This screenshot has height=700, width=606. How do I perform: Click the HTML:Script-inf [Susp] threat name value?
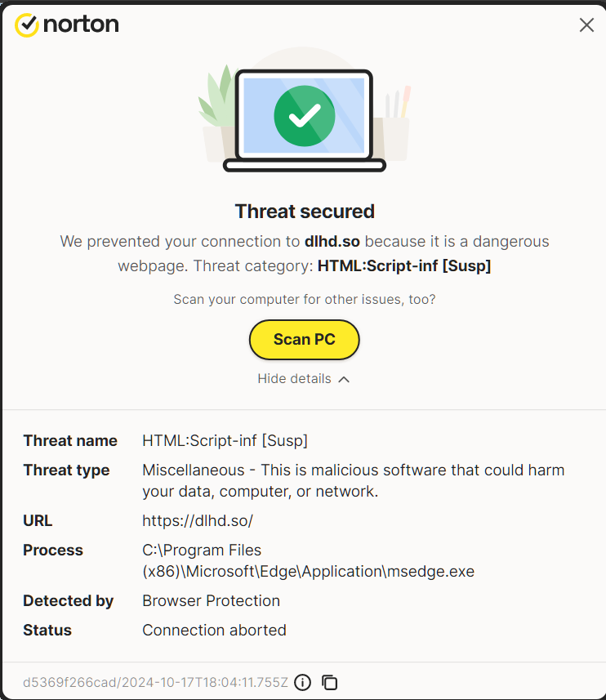225,440
